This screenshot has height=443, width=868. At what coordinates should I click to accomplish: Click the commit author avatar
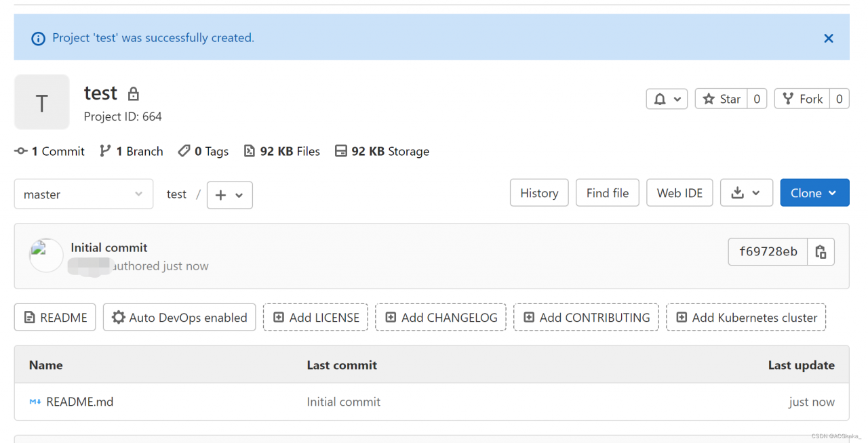point(46,256)
